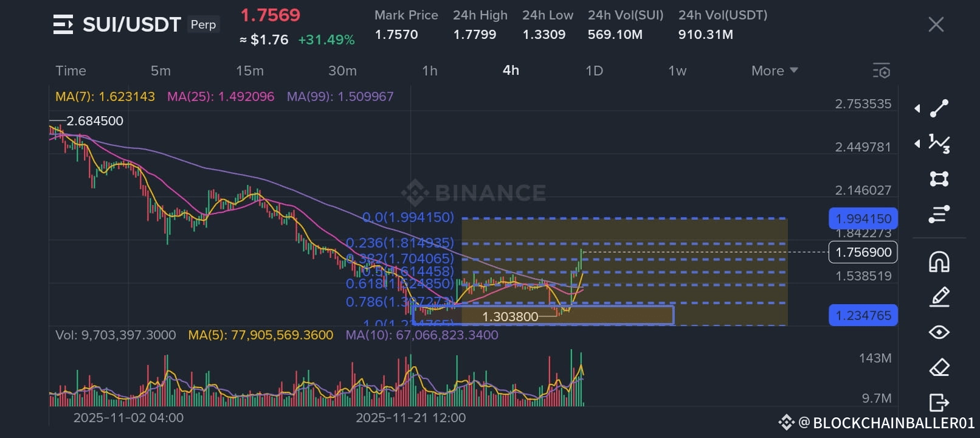This screenshot has width=980, height=438.
Task: Click the 1.303800 low price label
Action: click(510, 317)
